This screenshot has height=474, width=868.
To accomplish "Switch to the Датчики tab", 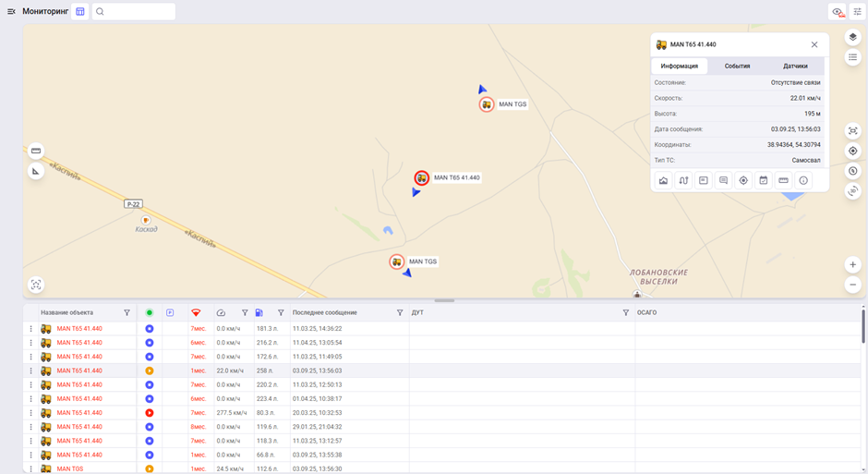I will pyautogui.click(x=795, y=67).
